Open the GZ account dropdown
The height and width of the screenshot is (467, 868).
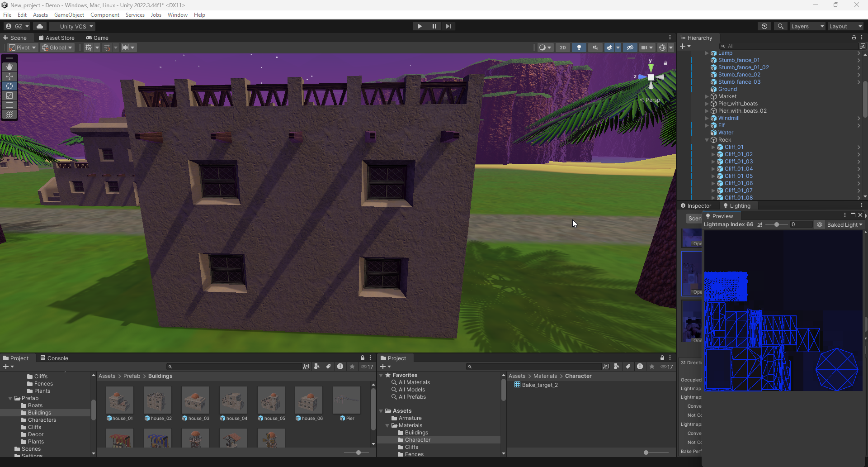click(17, 26)
